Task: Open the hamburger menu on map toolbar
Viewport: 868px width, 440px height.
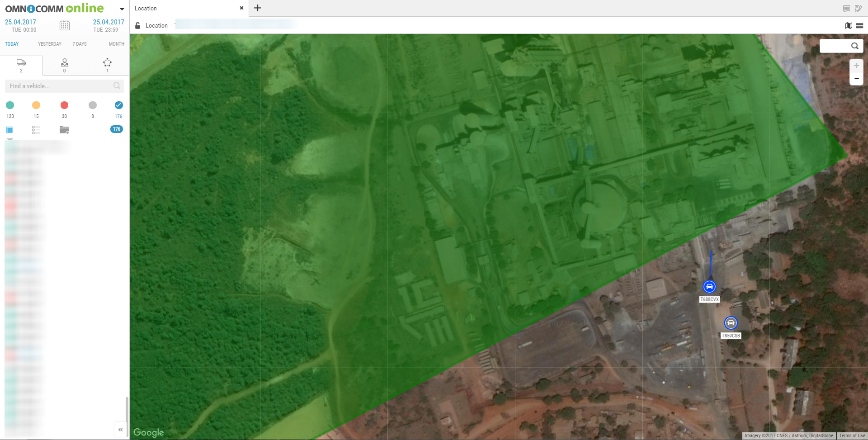Action: coord(860,26)
